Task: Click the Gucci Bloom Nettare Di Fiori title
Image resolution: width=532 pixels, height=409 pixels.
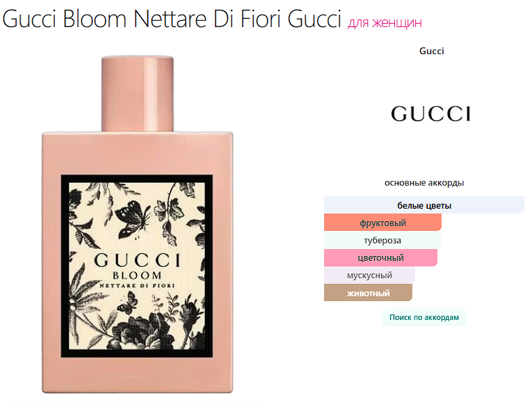Action: click(171, 18)
